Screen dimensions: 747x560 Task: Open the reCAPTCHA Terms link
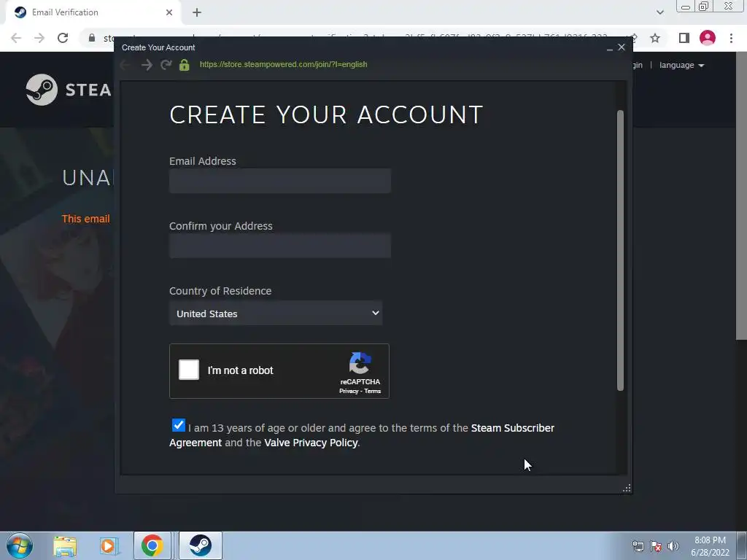pyautogui.click(x=373, y=391)
